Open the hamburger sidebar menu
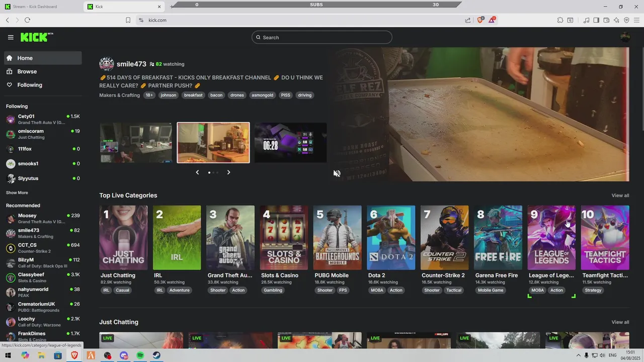Screen dimensions: 644x362 pyautogui.click(x=11, y=37)
